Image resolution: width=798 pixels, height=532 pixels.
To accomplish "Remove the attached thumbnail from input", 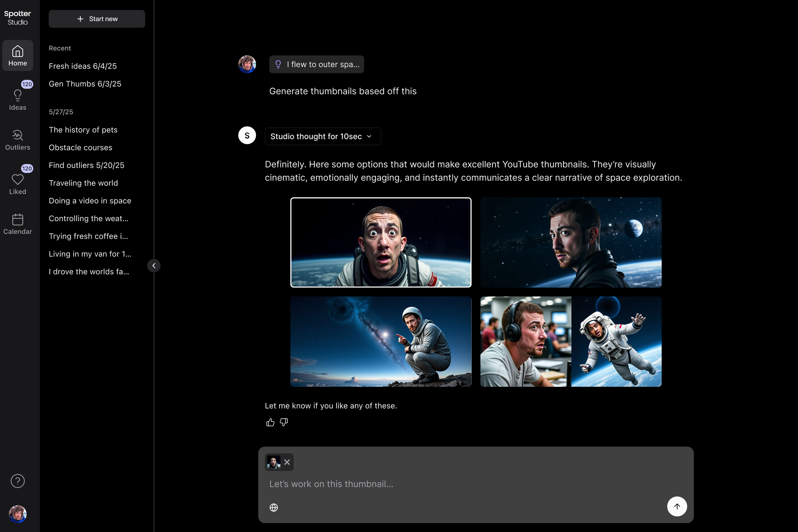I will (287, 462).
